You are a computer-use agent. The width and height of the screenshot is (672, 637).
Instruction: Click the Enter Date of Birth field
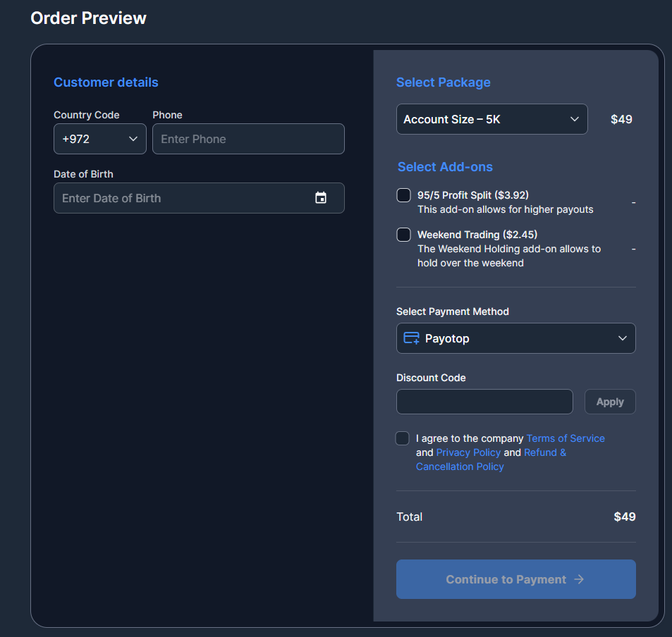(x=183, y=198)
